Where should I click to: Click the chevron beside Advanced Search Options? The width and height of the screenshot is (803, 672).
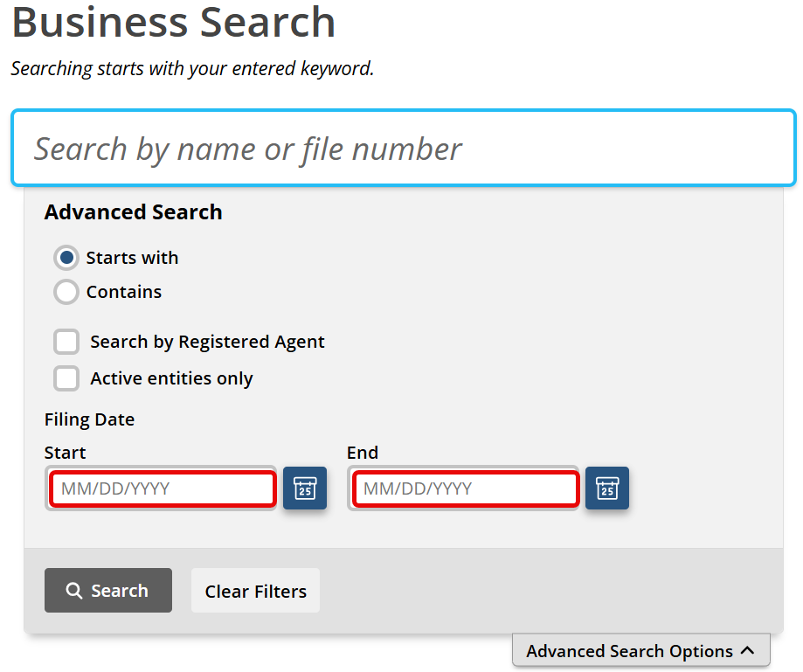tap(747, 650)
